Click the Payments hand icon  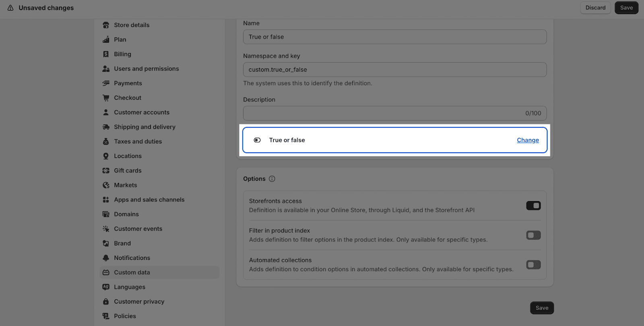point(106,83)
